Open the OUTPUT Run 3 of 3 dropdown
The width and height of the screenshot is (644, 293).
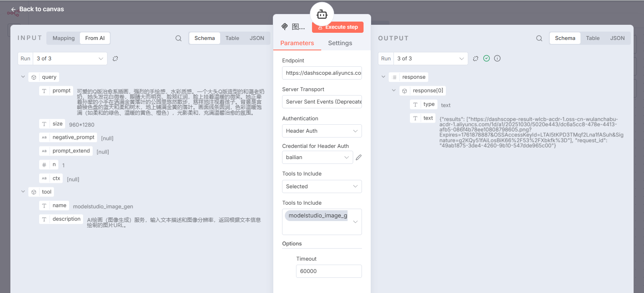pyautogui.click(x=431, y=59)
